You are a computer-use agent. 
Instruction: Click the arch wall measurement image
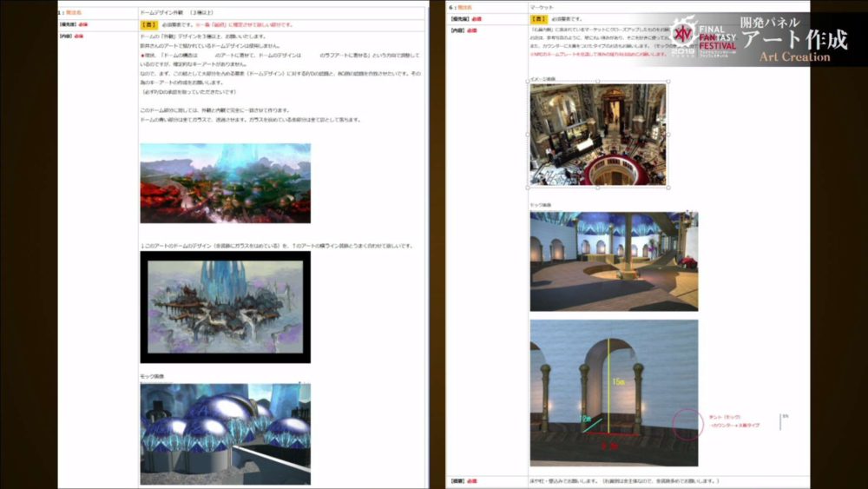pyautogui.click(x=614, y=393)
